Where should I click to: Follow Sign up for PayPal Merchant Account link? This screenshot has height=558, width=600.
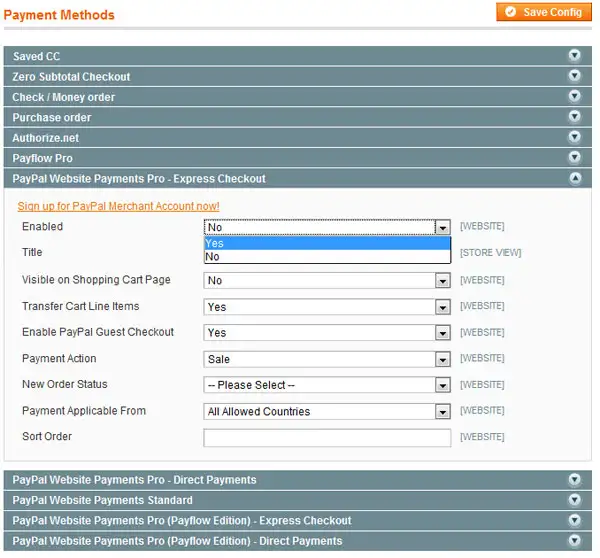(x=118, y=206)
